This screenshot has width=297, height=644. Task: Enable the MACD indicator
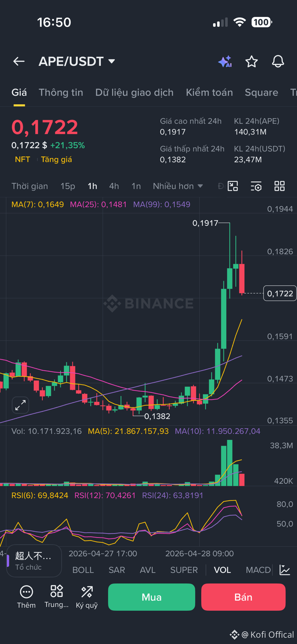click(x=258, y=570)
